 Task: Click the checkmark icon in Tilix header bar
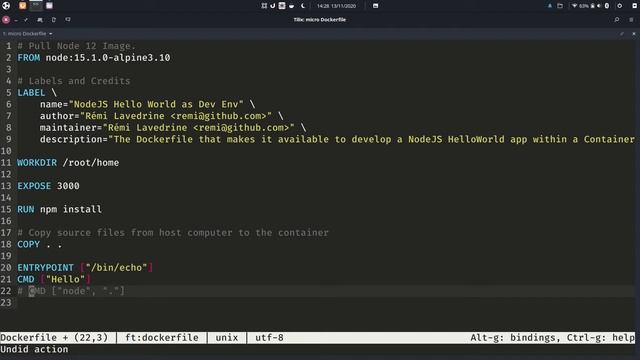(x=26, y=20)
